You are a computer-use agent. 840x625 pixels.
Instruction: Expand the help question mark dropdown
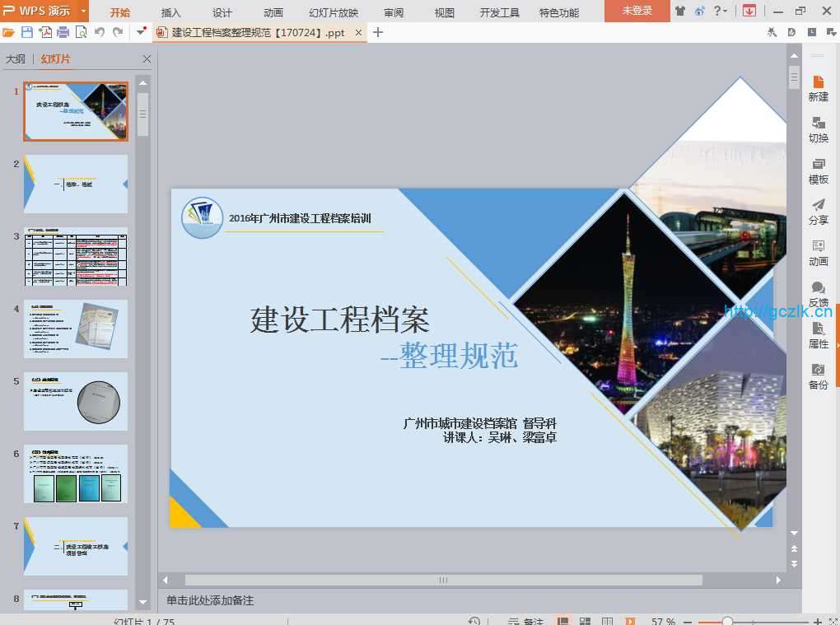click(x=721, y=11)
